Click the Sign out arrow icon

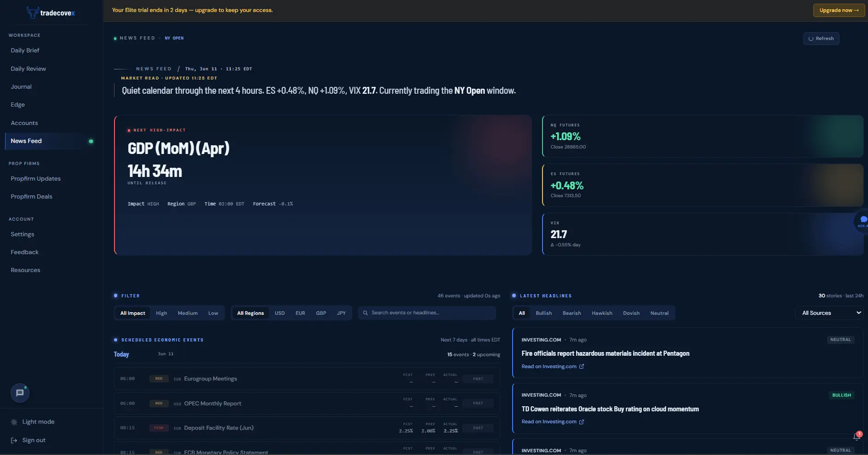click(x=14, y=440)
